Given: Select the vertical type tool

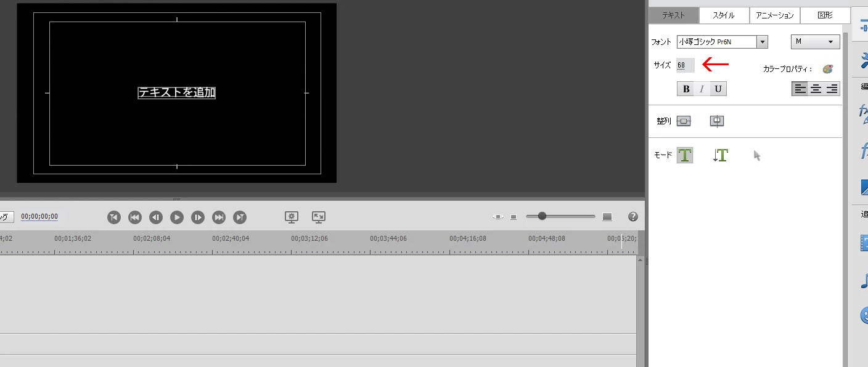Looking at the screenshot, I should (720, 155).
